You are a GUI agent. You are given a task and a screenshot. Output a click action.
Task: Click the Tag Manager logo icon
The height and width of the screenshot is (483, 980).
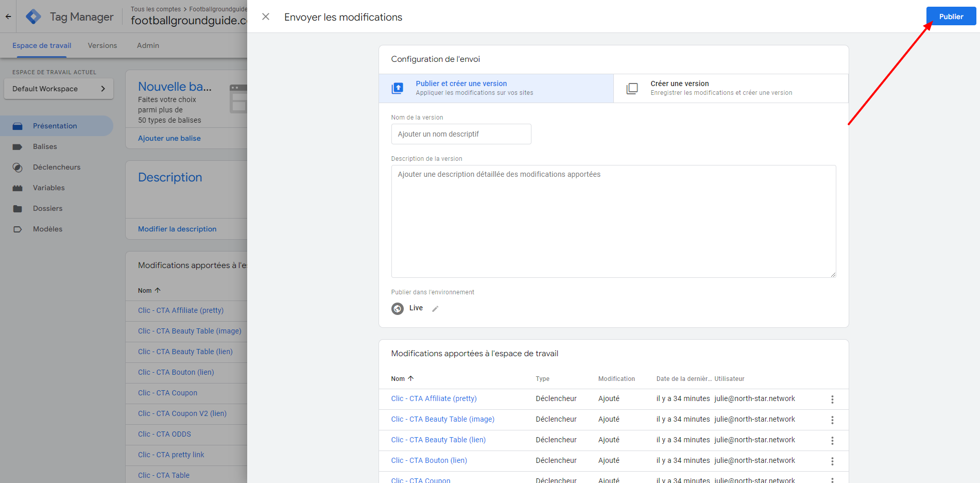[x=33, y=16]
